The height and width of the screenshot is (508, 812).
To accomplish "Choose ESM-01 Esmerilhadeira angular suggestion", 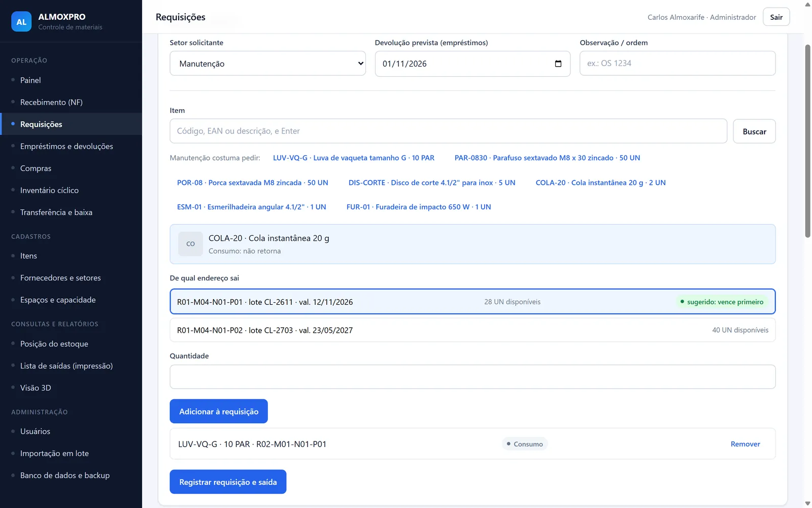I will (252, 207).
